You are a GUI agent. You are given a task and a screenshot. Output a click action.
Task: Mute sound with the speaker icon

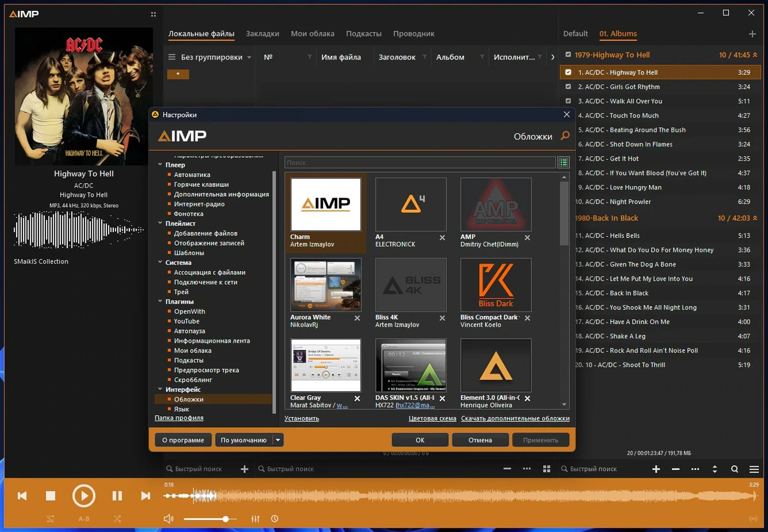(x=168, y=519)
